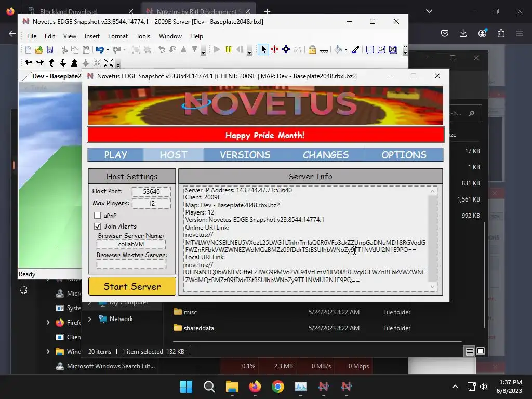Click the Redo arrow icon
Image resolution: width=532 pixels, height=399 pixels.
(x=116, y=50)
